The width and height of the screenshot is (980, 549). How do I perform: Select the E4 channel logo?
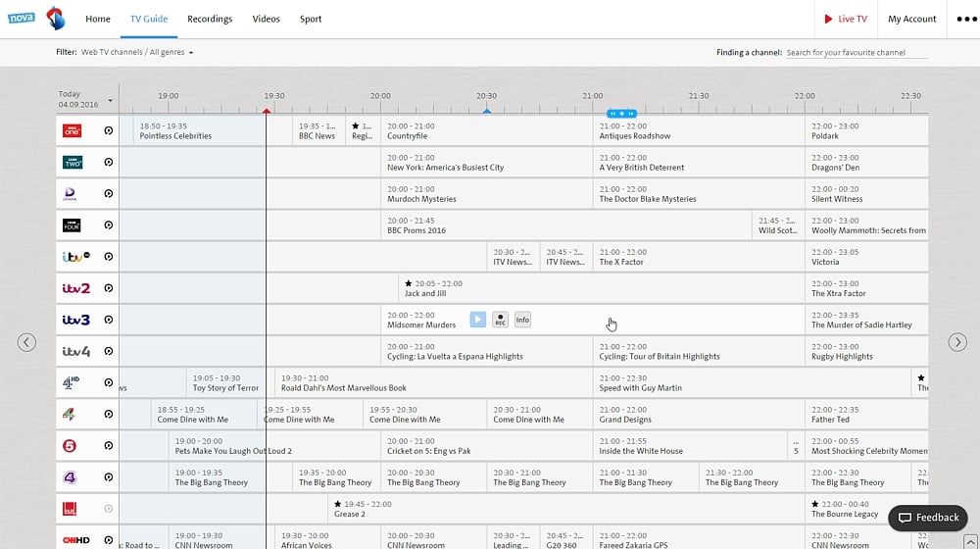(70, 477)
